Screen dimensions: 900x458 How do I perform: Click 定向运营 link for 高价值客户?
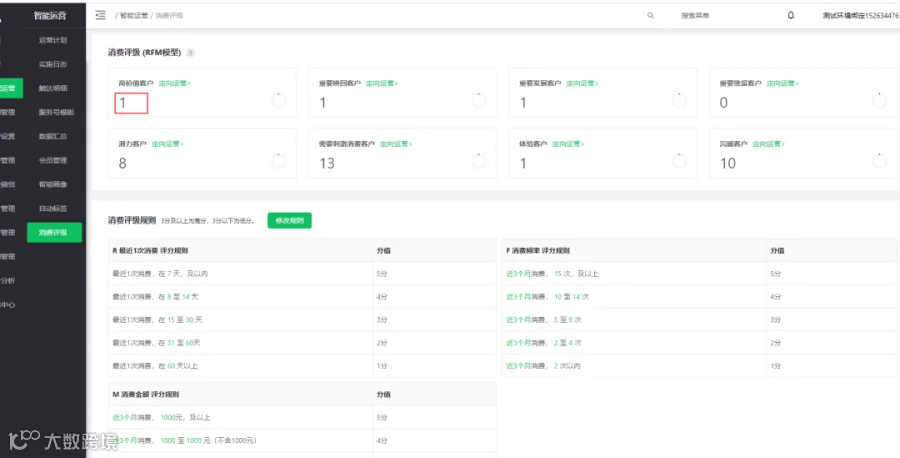tap(174, 83)
